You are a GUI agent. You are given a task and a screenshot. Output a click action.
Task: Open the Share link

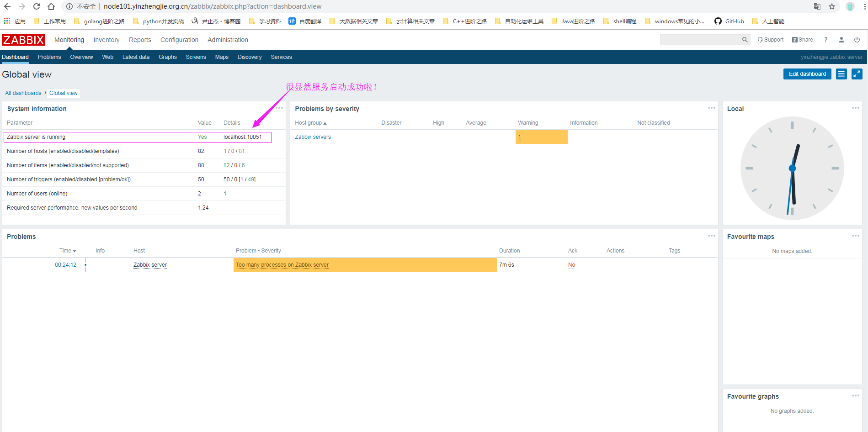point(803,40)
